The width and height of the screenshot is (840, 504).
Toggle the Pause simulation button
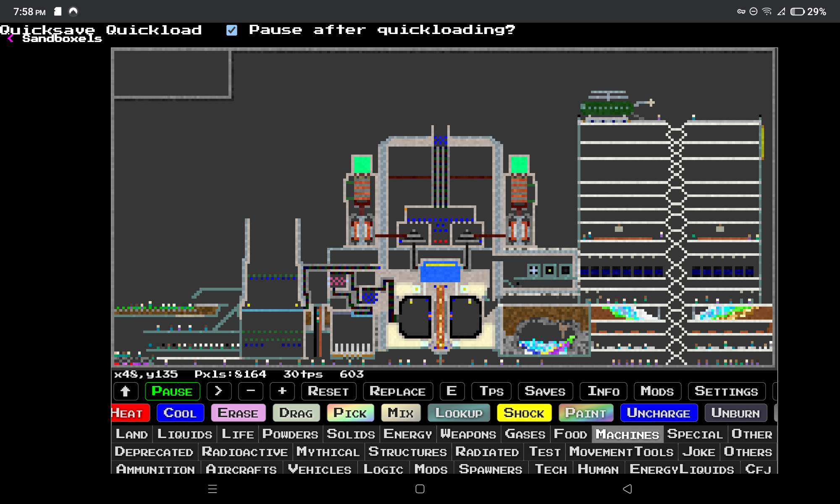pos(172,391)
